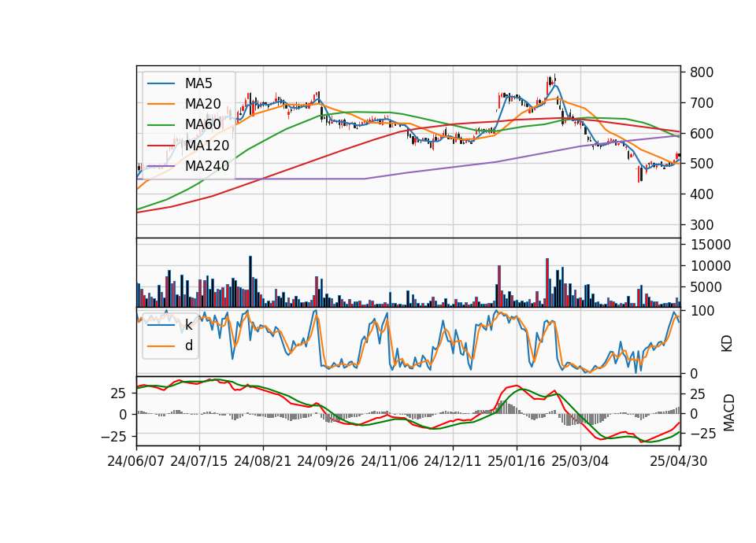The width and height of the screenshot is (756, 543).
Task: Click the tallest volume bar near 24/08/21
Action: tap(250, 282)
